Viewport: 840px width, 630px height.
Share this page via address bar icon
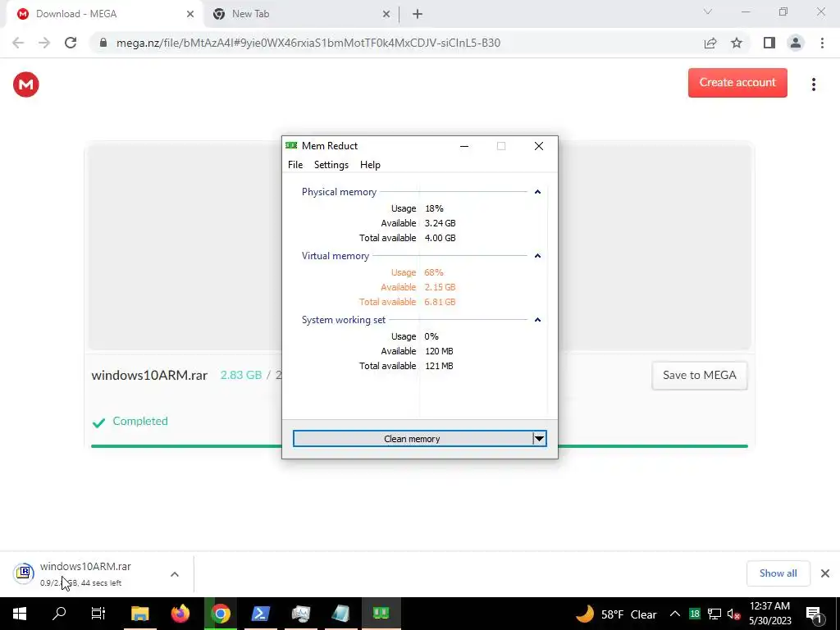click(710, 43)
